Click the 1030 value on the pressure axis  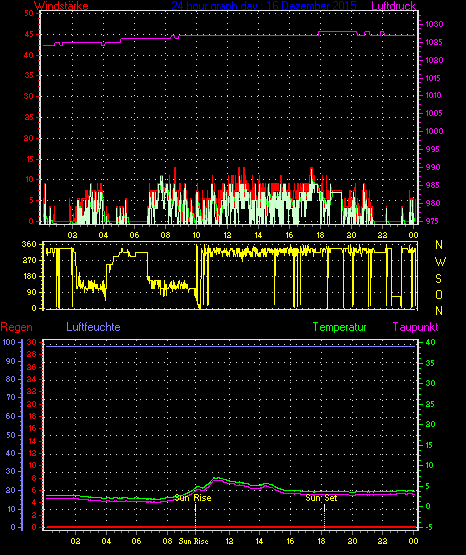tap(434, 24)
